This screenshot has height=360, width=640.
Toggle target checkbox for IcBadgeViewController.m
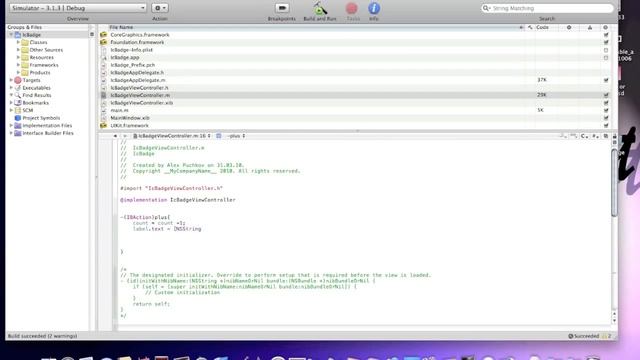coord(606,95)
